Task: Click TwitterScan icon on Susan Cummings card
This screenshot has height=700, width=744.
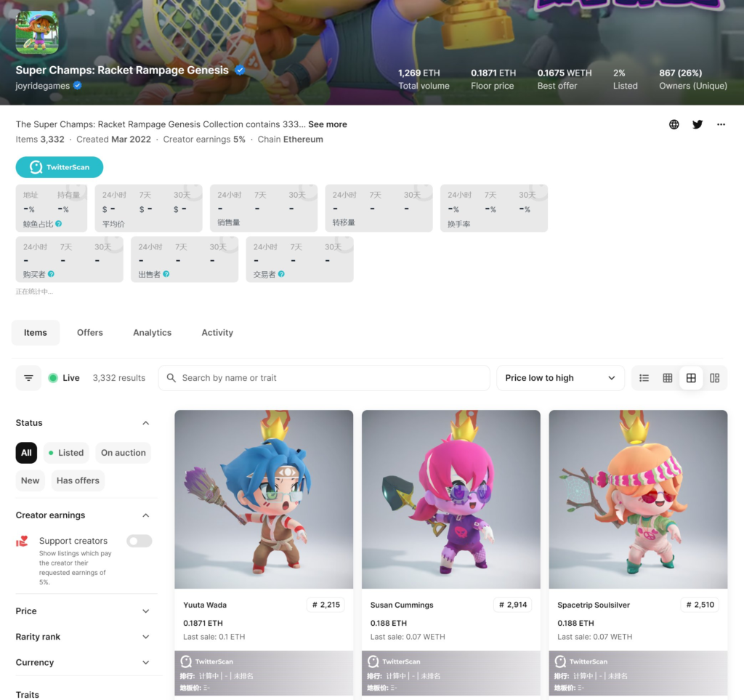Action: pyautogui.click(x=373, y=661)
